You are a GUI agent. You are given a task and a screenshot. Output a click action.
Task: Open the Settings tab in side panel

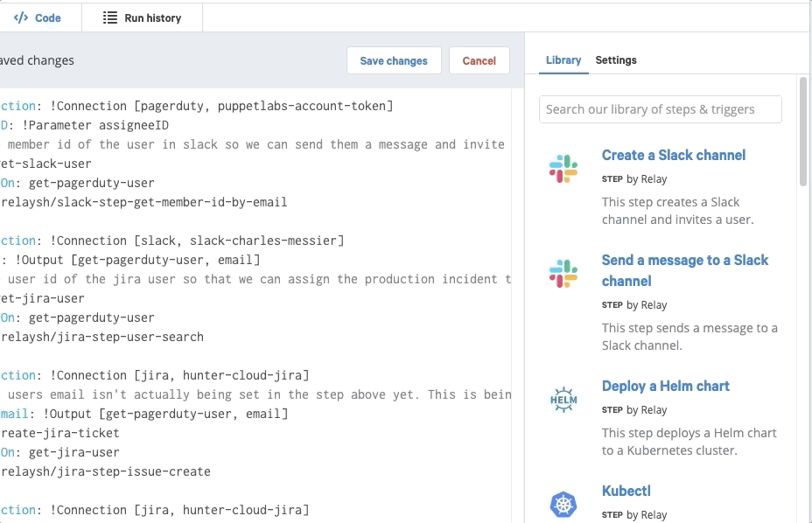click(x=616, y=60)
